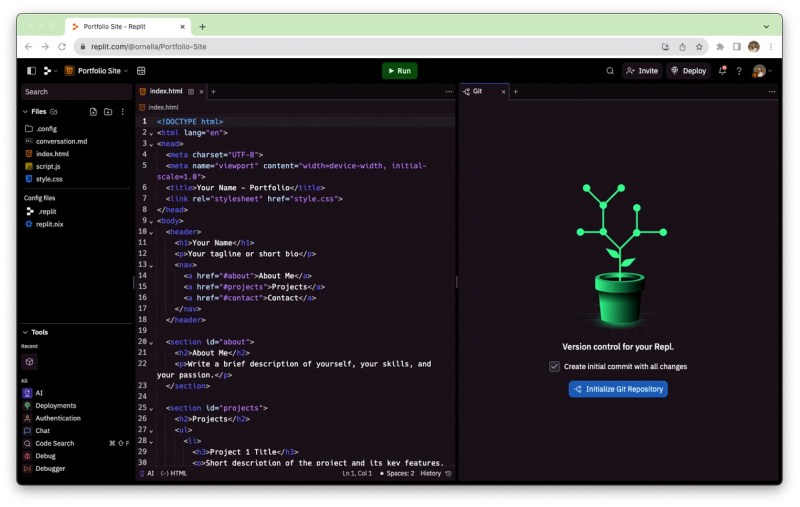800x507 pixels.
Task: Fold the html tag at line 2
Action: click(152, 134)
